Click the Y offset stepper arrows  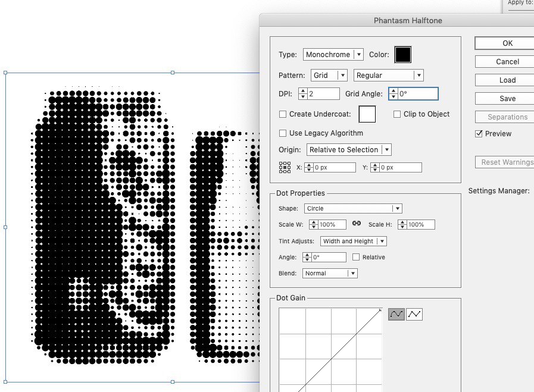pyautogui.click(x=375, y=167)
